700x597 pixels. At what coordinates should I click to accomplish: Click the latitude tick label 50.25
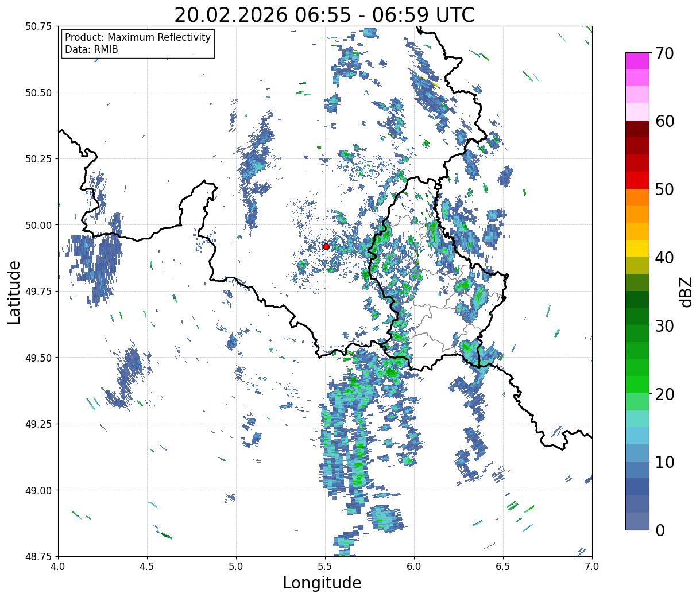(x=38, y=159)
